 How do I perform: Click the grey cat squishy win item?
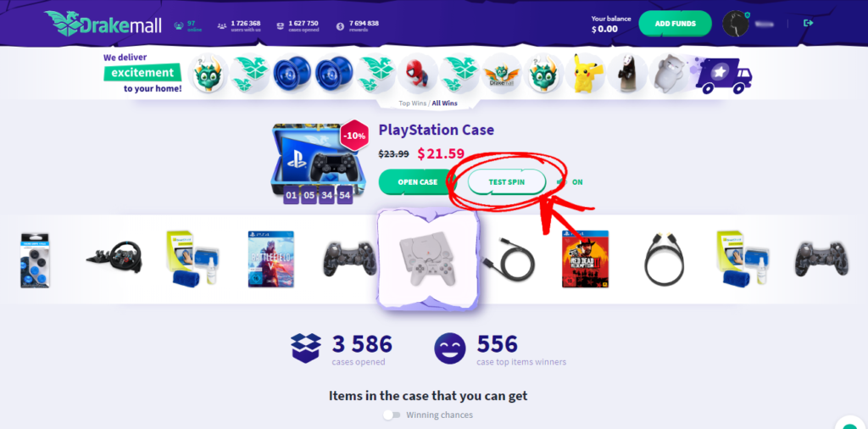coord(670,74)
